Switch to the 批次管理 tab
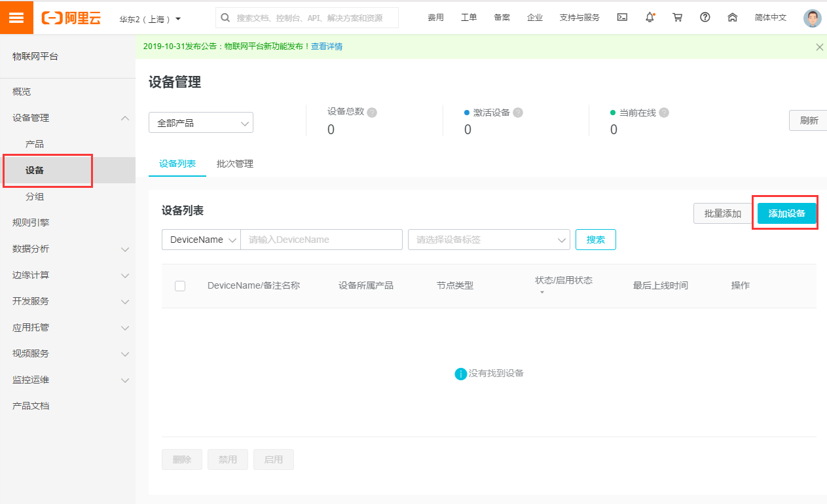Image resolution: width=827 pixels, height=504 pixels. [x=235, y=164]
